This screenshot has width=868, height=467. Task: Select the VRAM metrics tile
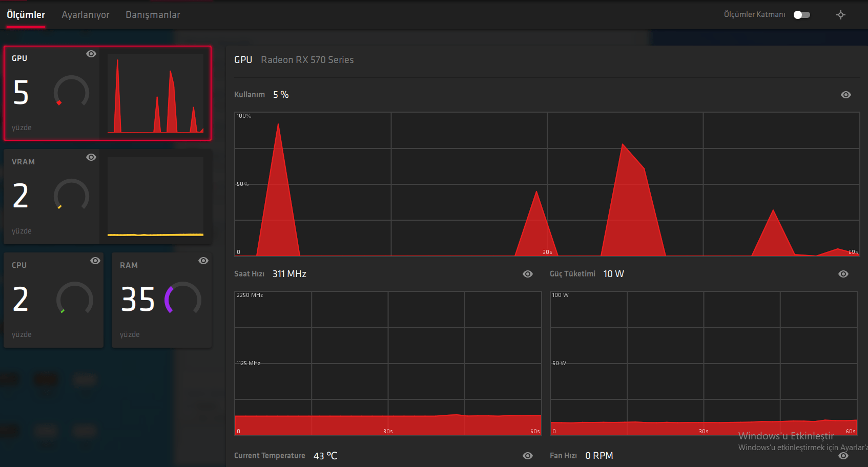click(108, 197)
